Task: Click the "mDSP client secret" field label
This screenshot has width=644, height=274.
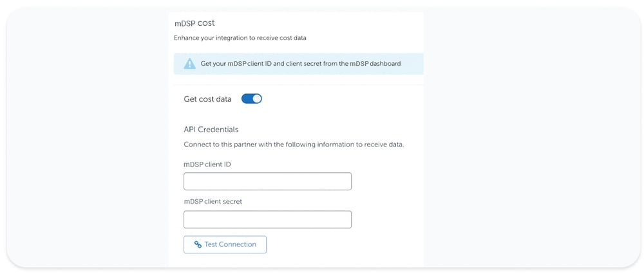Action: click(213, 202)
